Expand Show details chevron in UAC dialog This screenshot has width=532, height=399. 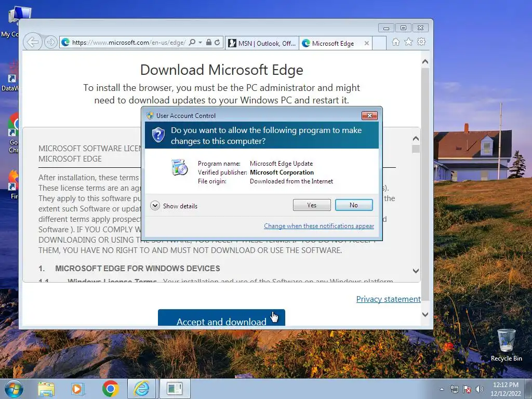tap(155, 206)
